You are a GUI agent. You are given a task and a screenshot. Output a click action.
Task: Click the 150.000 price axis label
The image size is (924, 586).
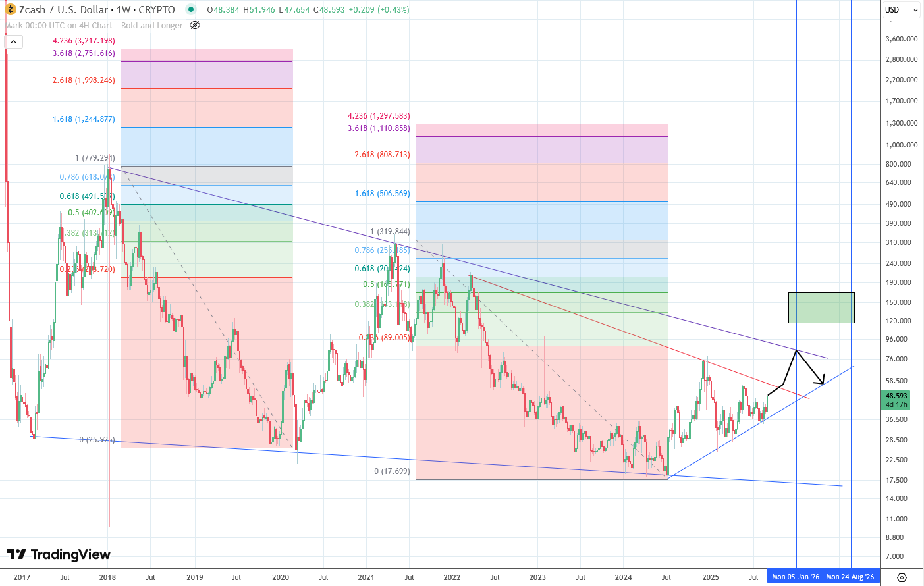tap(899, 302)
